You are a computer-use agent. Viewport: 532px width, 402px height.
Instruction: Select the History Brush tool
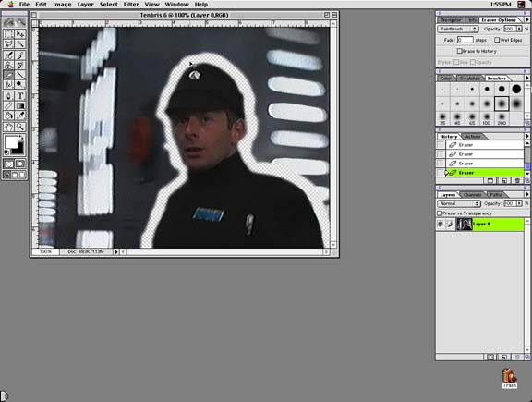[x=20, y=66]
